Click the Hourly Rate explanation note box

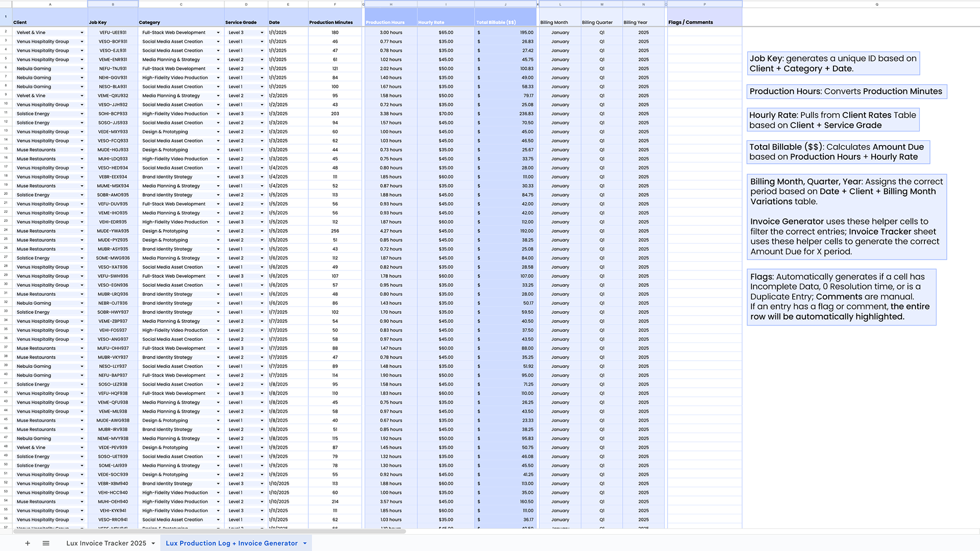[x=832, y=120]
